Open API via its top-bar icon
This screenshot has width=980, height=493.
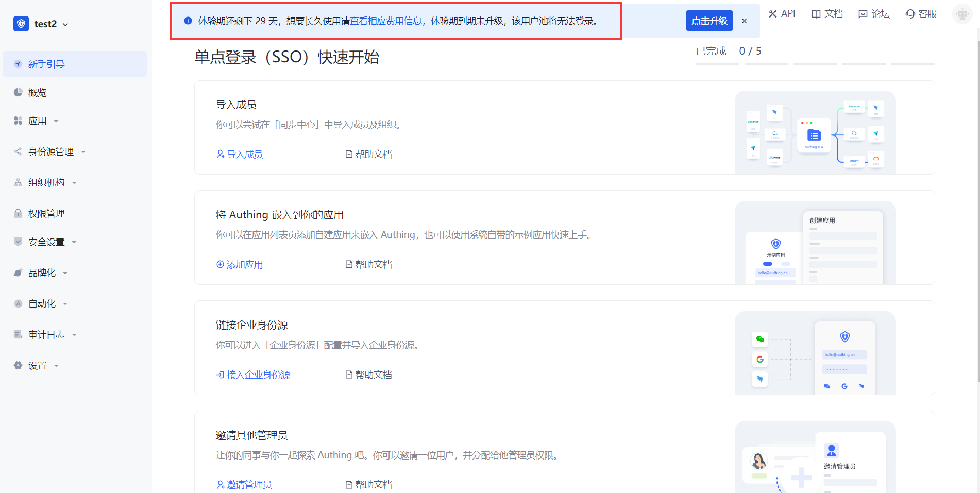click(772, 14)
